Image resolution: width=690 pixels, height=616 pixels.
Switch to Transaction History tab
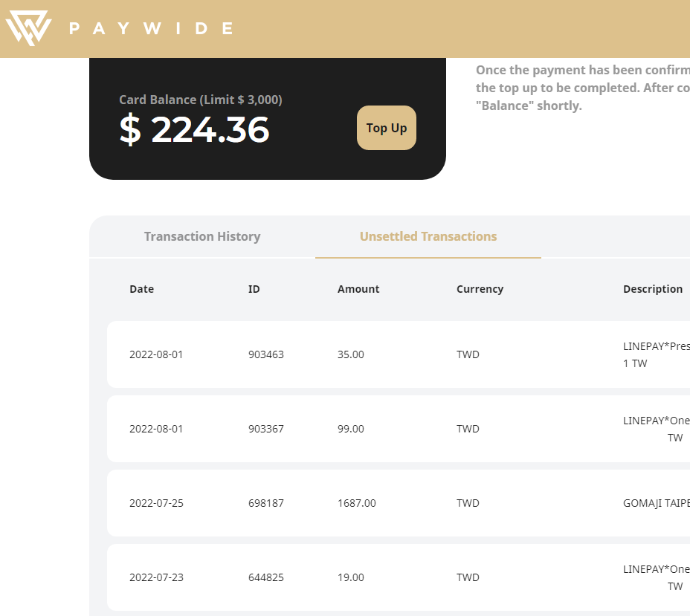pyautogui.click(x=202, y=236)
